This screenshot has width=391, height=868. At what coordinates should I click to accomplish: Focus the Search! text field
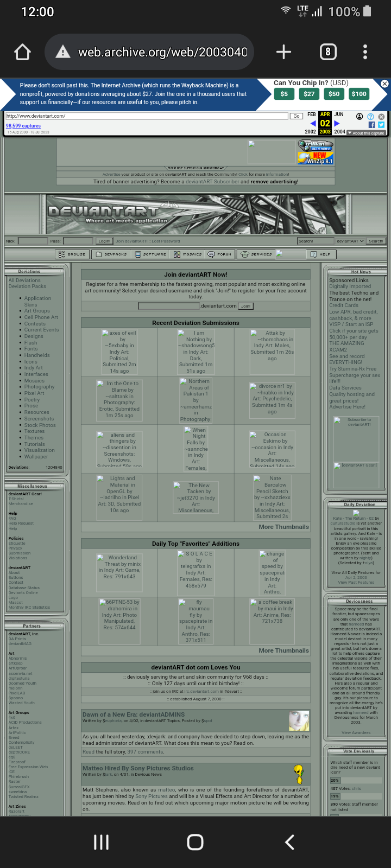(316, 241)
